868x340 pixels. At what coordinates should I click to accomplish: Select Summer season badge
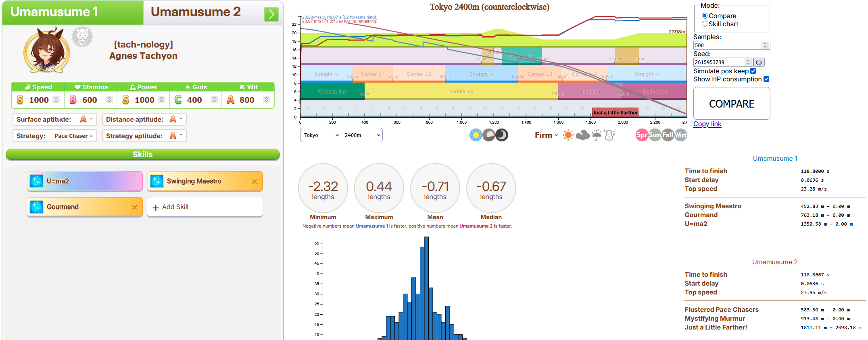pos(655,135)
